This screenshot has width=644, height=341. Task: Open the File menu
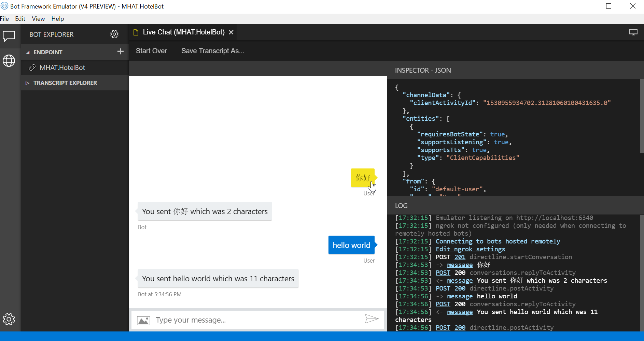point(4,19)
